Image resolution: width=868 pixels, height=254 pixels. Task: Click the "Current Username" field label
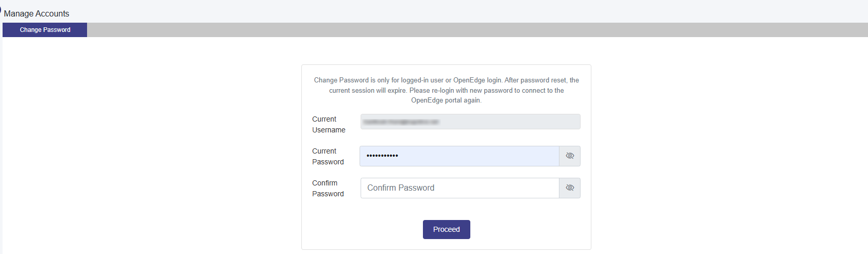click(x=328, y=125)
